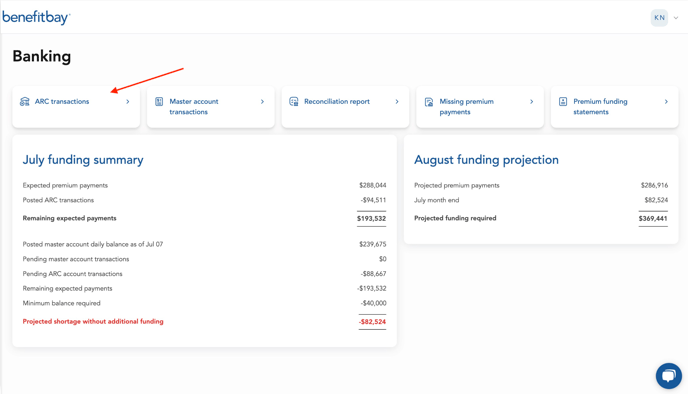Open the ARC transactions card
This screenshot has width=688, height=394.
[76, 107]
